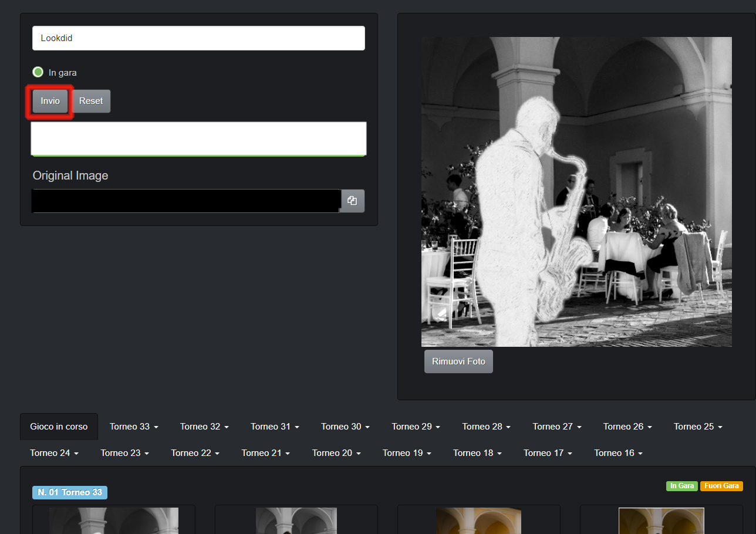Screen dimensions: 756x534
Task: Click the Rimuovi Foto button
Action: [x=458, y=361]
